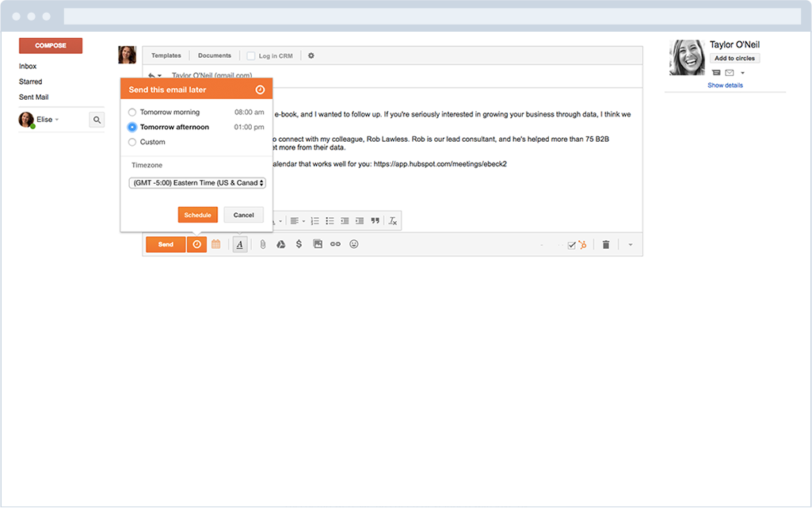Viewport: 812px width, 508px height.
Task: Open the emoji picker
Action: [354, 244]
